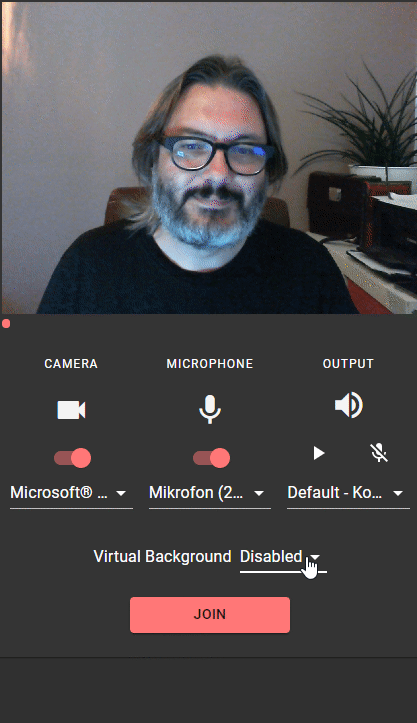Click the camera icon

coord(71,410)
